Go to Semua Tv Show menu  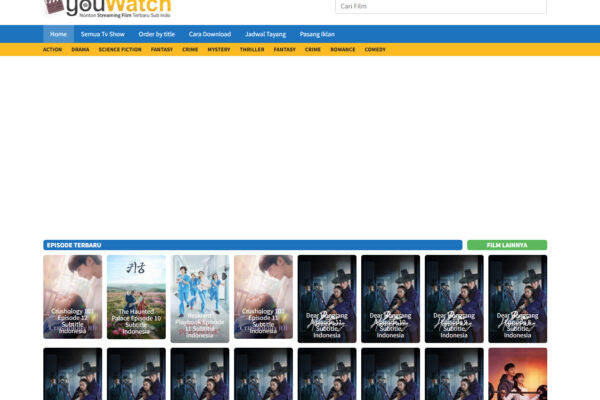click(103, 34)
